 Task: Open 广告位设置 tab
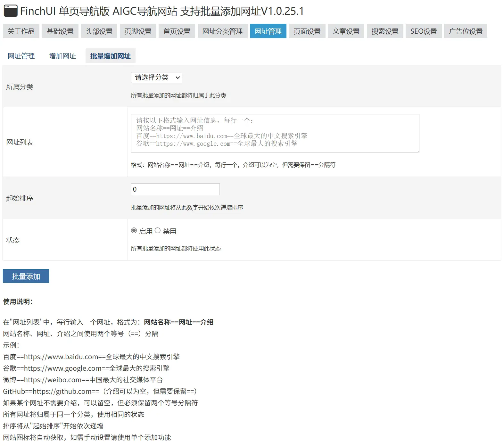(x=466, y=31)
